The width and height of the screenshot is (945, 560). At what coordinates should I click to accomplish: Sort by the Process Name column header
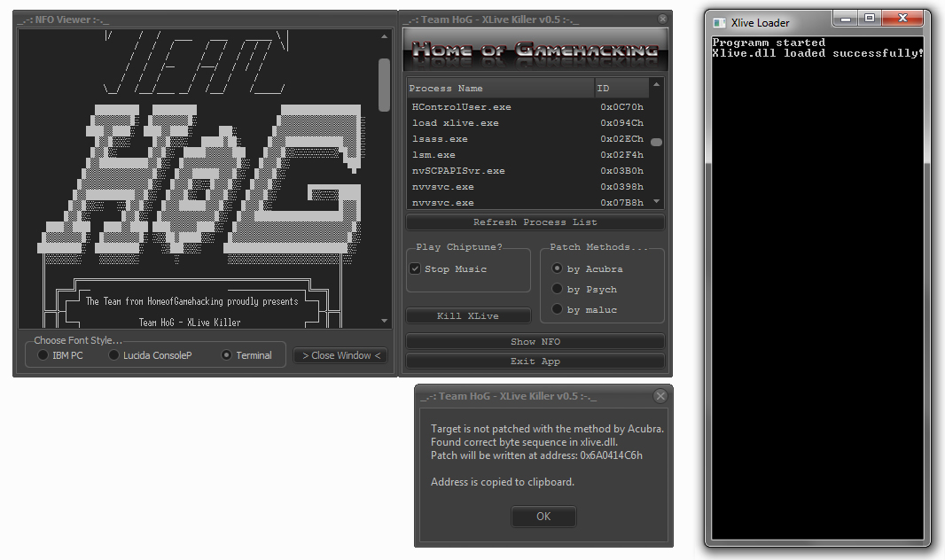point(500,88)
